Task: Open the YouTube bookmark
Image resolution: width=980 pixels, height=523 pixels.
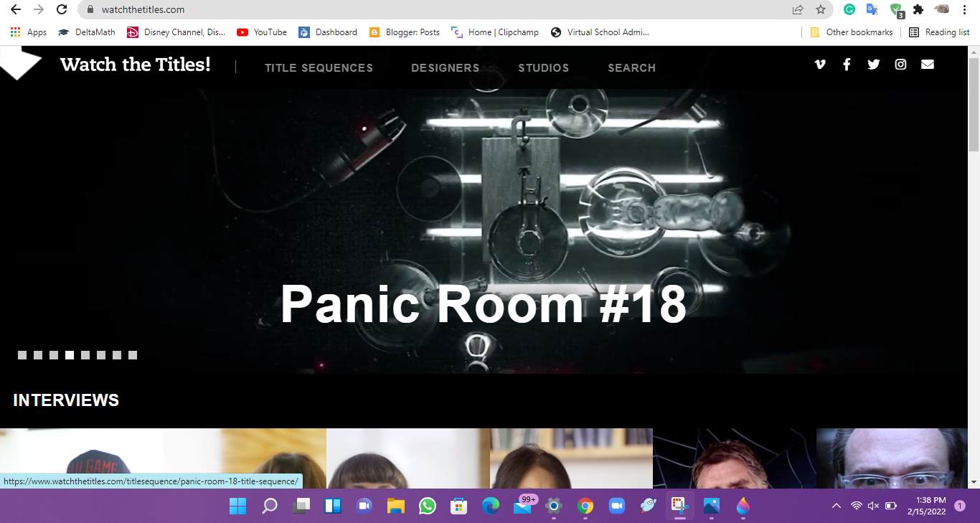Action: click(x=262, y=32)
